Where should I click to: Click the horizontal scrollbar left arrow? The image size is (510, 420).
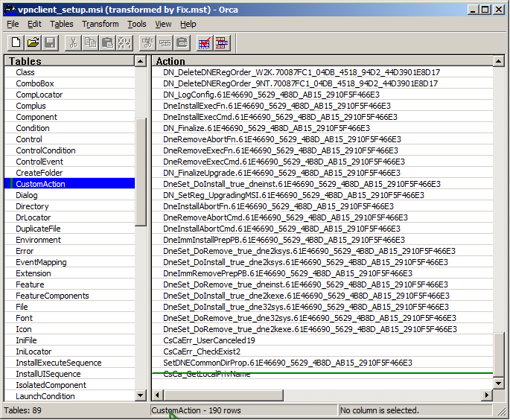(158, 395)
